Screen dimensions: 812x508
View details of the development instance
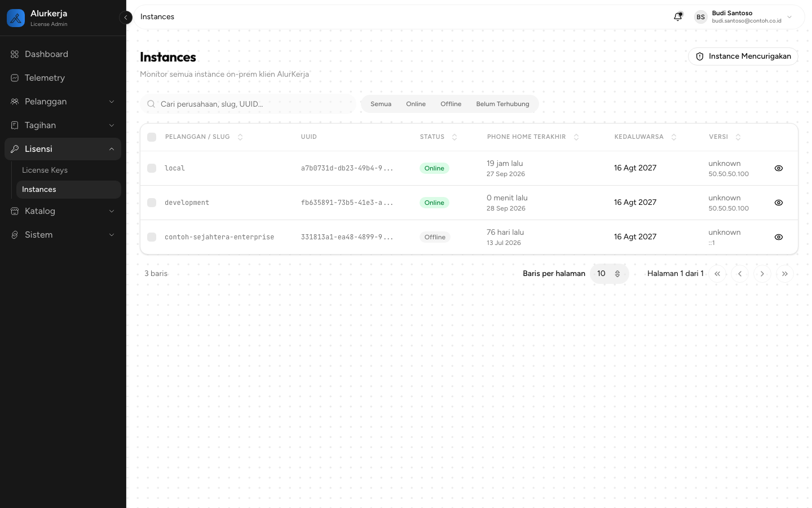[779, 203]
